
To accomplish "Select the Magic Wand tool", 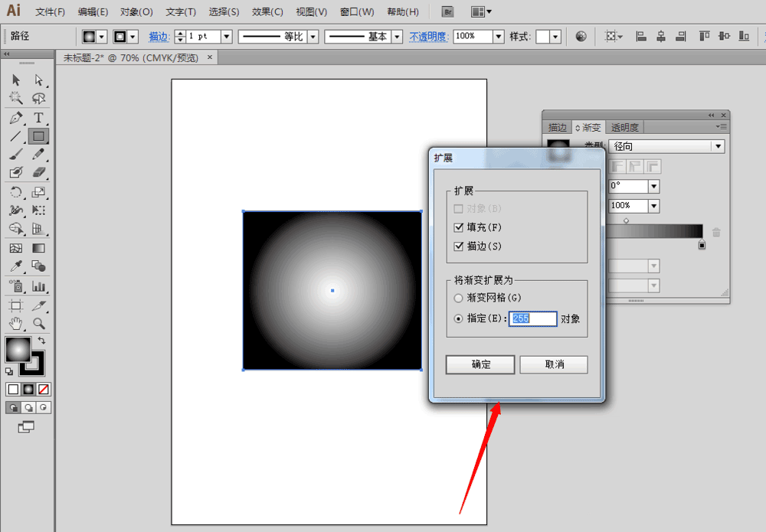I will click(15, 98).
